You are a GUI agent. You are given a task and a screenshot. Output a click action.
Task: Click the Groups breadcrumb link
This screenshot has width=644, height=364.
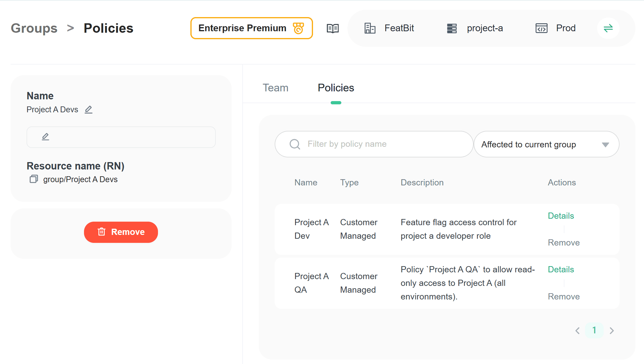click(x=34, y=28)
